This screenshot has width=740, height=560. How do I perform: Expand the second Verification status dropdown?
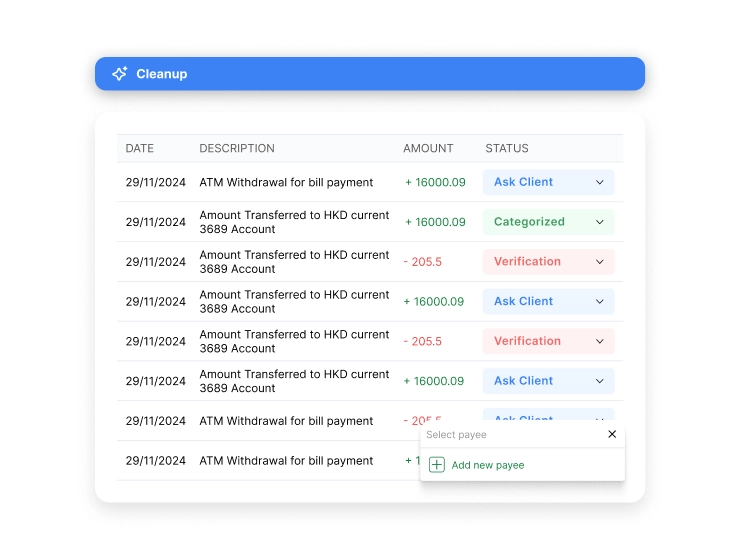coord(548,341)
